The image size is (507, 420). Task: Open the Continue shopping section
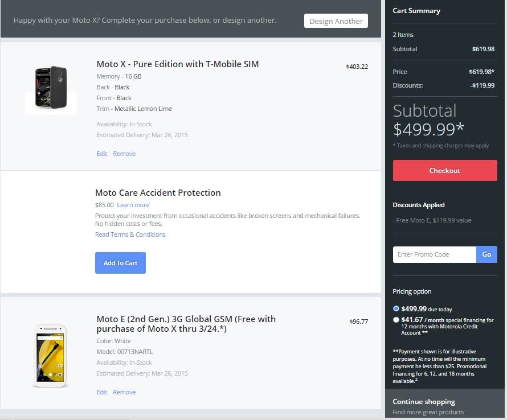point(424,402)
